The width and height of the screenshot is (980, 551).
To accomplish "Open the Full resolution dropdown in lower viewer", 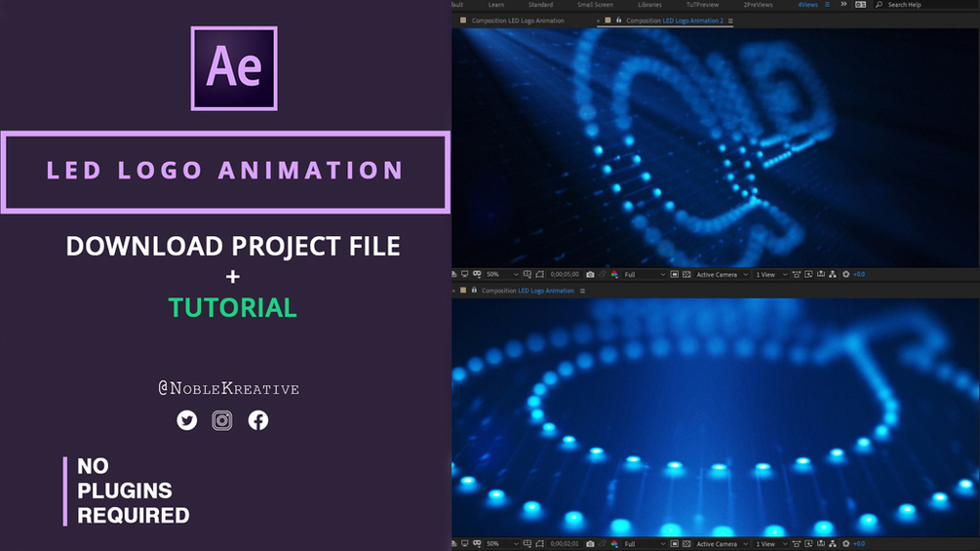I will [x=645, y=543].
